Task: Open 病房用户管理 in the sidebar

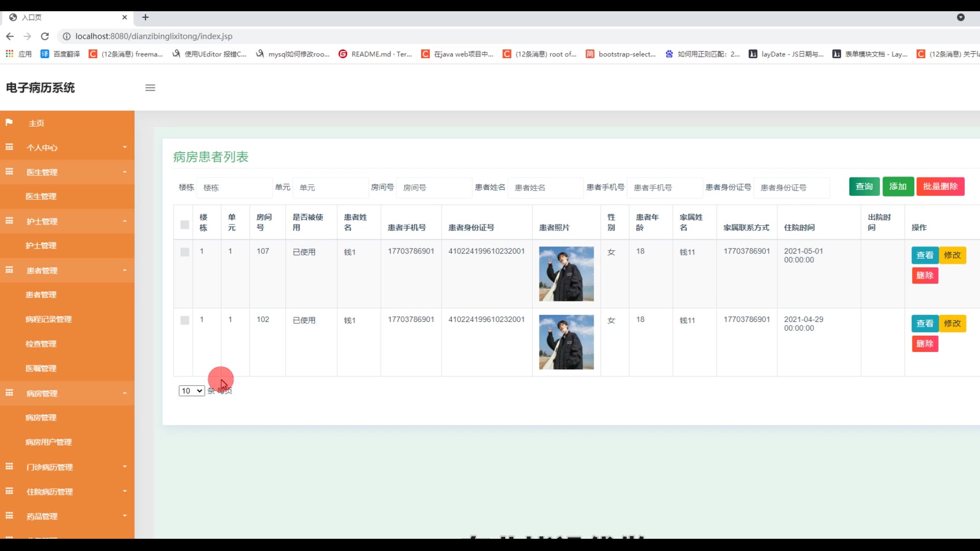Action: (48, 442)
